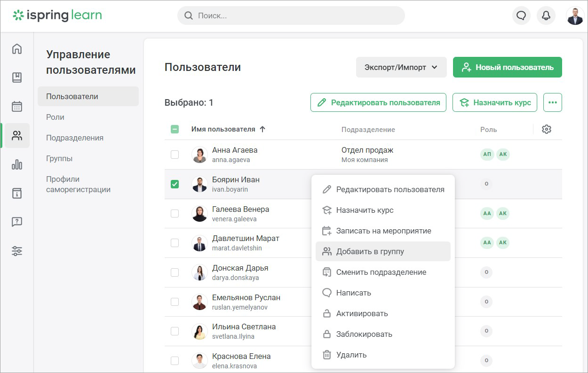This screenshot has width=588, height=373.
Task: Click the Поиск search field
Action: pos(291,16)
